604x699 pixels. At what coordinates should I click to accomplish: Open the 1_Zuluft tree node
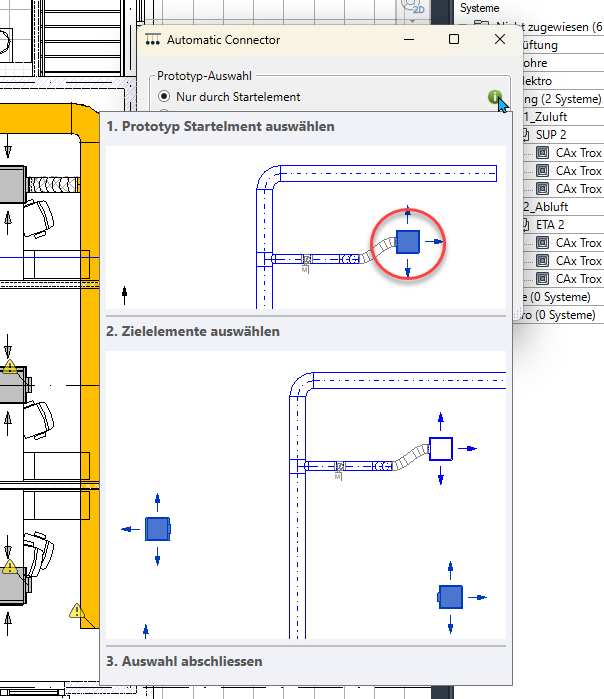[x=550, y=117]
